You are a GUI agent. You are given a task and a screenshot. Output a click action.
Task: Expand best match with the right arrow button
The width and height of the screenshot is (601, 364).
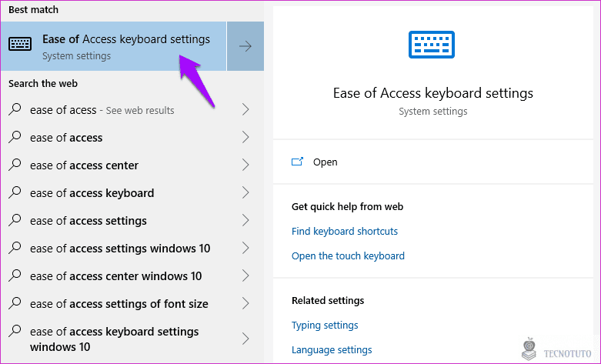click(245, 46)
